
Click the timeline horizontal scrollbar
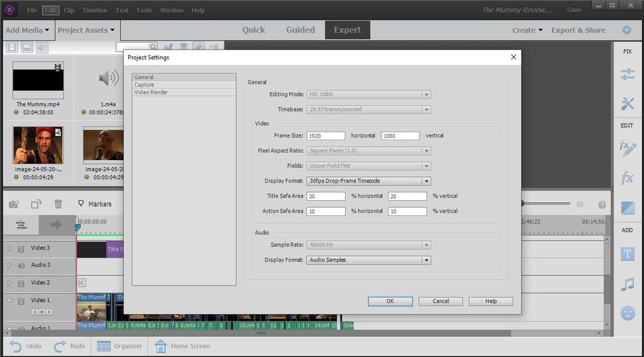261,333
